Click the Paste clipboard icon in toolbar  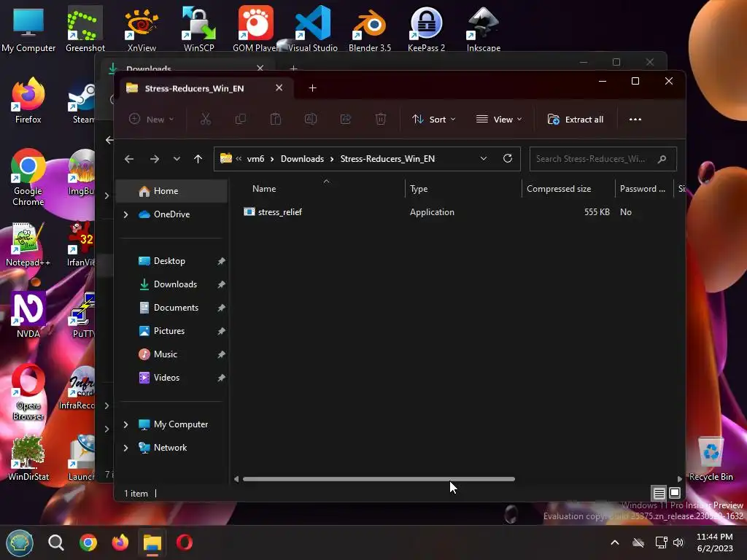275,119
